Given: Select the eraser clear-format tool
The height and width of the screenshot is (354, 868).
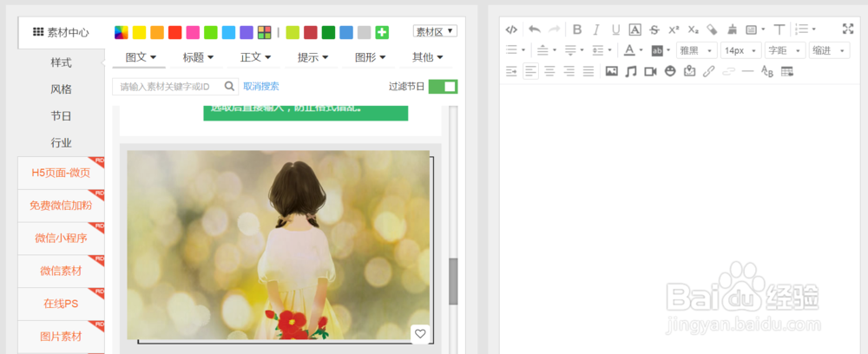Looking at the screenshot, I should click(x=713, y=29).
